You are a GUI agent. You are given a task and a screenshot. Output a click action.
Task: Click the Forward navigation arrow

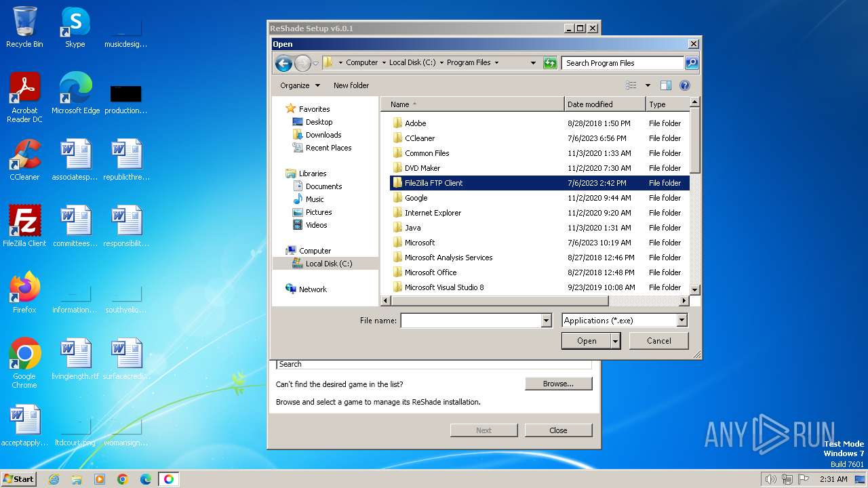[x=302, y=63]
